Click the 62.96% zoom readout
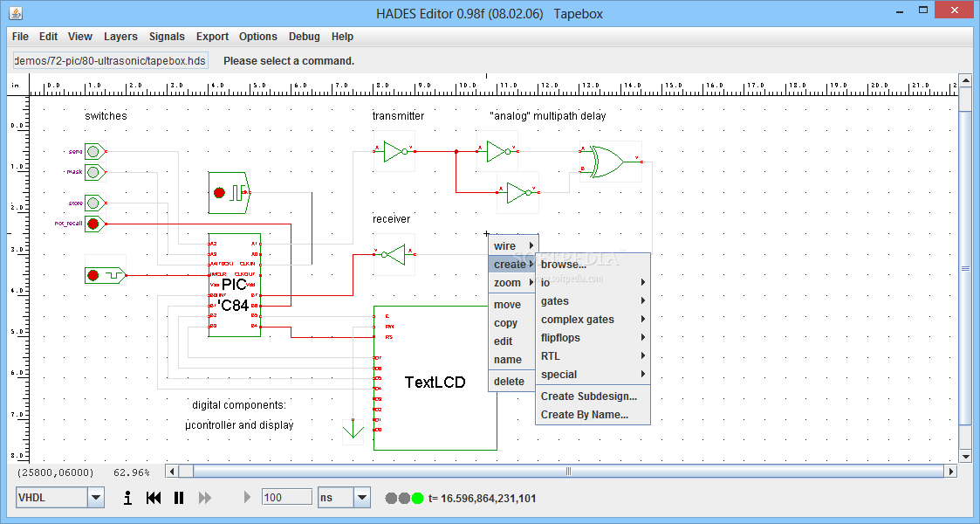 point(131,472)
